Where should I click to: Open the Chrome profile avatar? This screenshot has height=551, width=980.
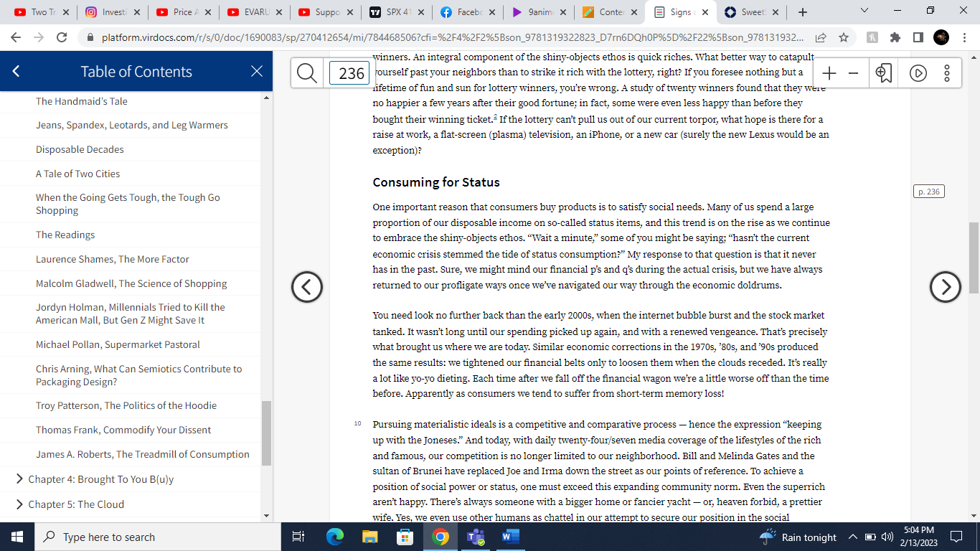(941, 37)
